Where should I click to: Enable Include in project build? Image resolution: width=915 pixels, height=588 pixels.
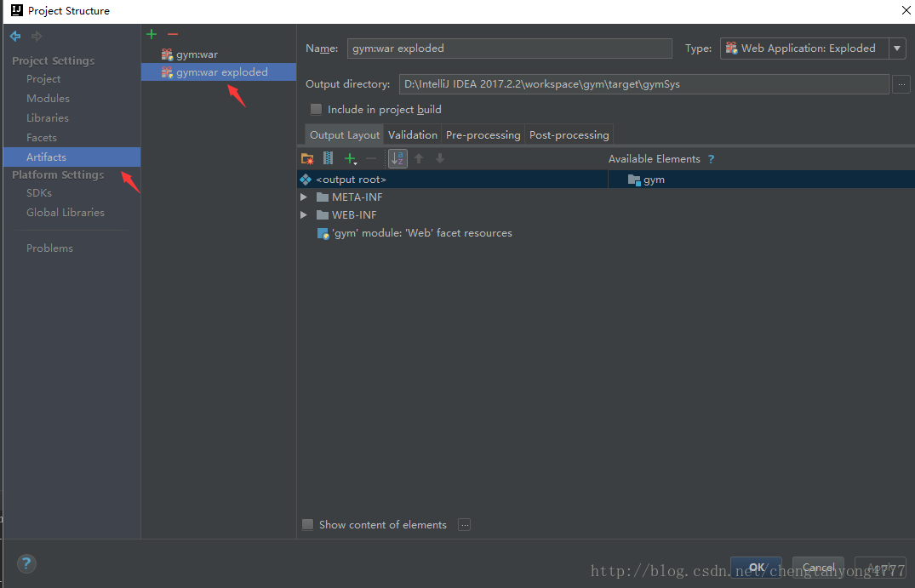point(317,109)
